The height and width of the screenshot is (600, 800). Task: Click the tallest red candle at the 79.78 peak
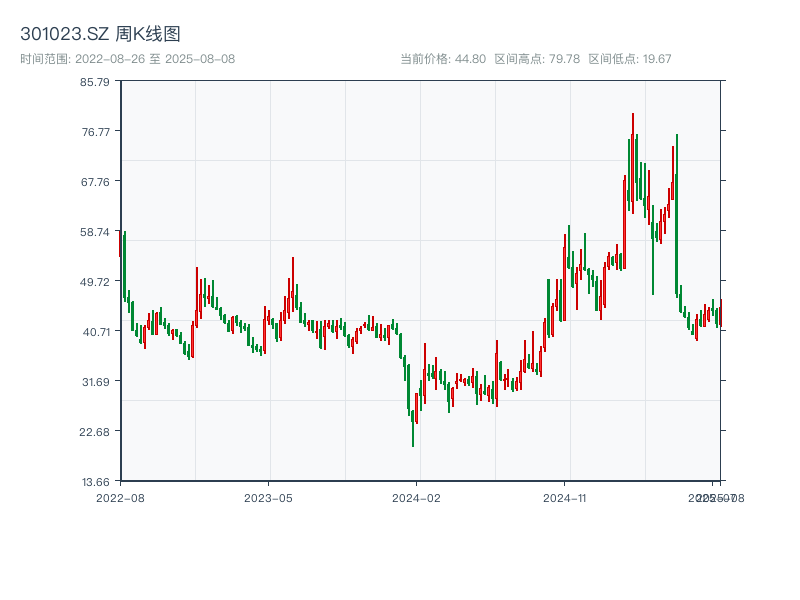point(633,163)
